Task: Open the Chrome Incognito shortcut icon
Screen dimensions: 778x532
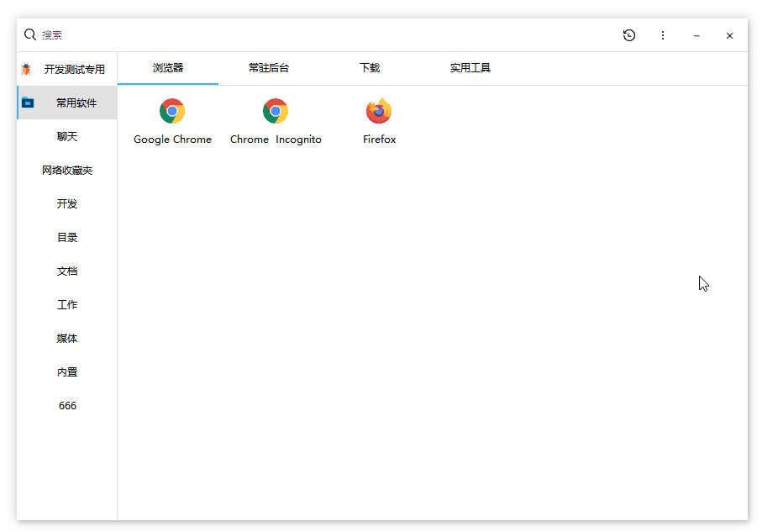Action: point(276,111)
